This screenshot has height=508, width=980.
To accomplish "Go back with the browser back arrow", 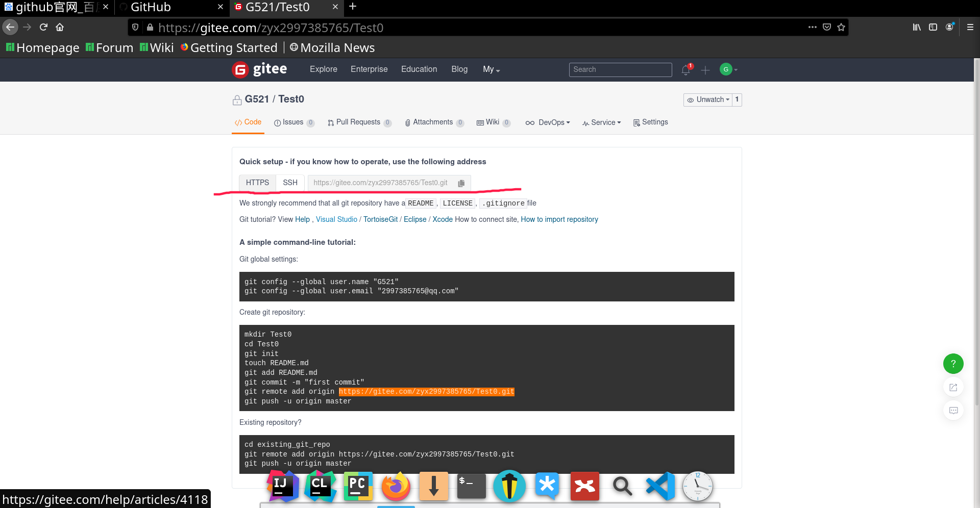I will (x=10, y=27).
